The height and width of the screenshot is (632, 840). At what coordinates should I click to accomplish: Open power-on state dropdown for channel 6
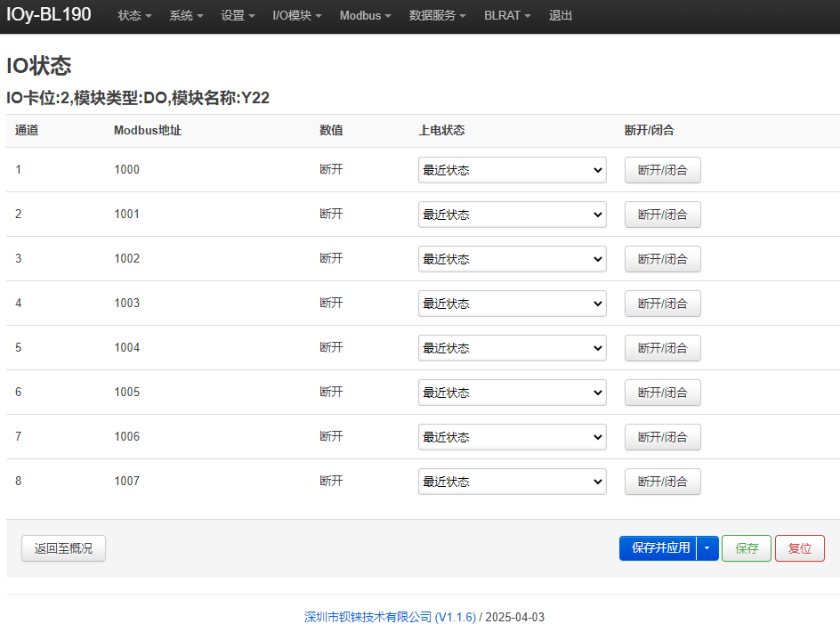tap(513, 393)
